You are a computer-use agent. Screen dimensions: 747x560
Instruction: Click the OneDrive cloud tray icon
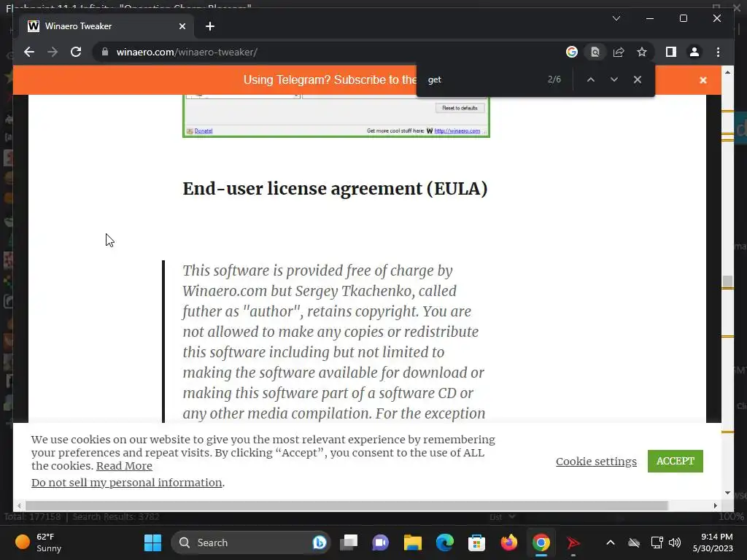click(634, 542)
